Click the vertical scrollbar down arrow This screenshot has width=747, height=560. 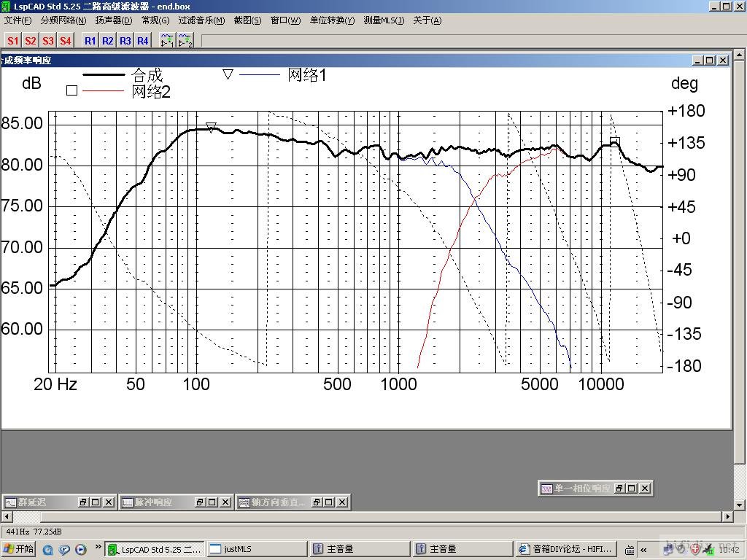coord(740,505)
